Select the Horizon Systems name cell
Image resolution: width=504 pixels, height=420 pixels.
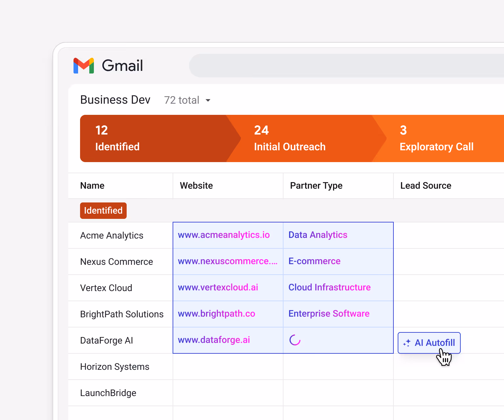tap(120, 367)
